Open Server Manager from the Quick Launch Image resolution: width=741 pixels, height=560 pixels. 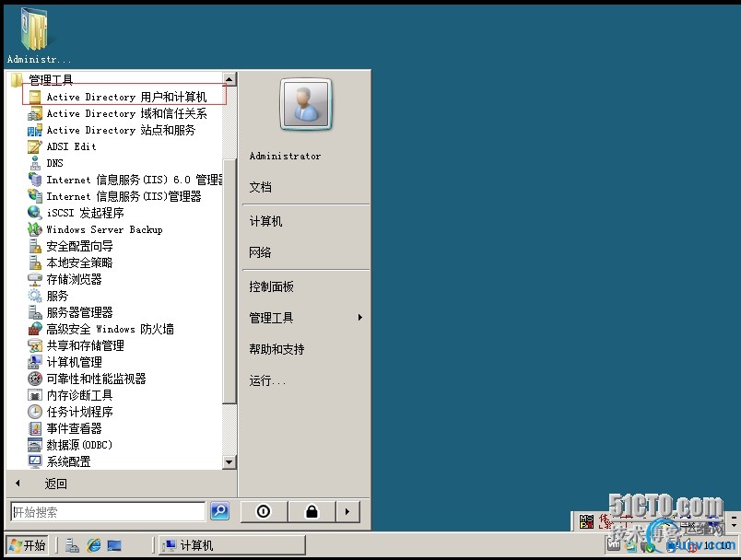[x=72, y=546]
